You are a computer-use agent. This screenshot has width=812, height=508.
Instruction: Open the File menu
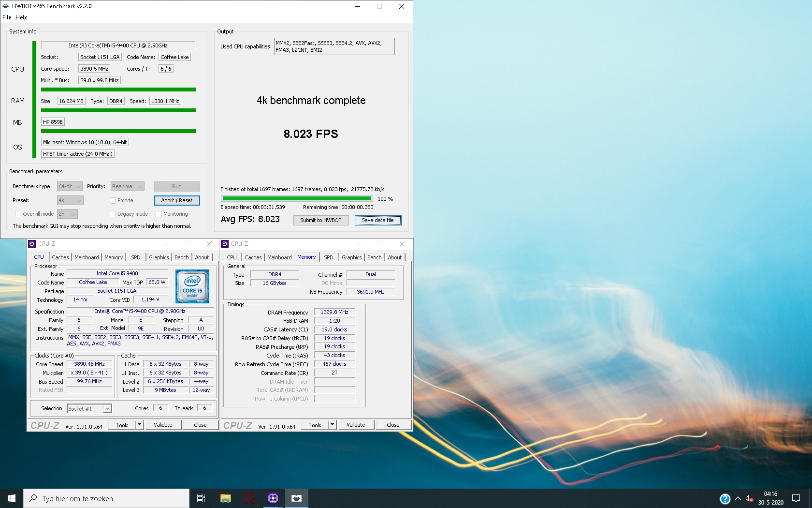[x=7, y=17]
